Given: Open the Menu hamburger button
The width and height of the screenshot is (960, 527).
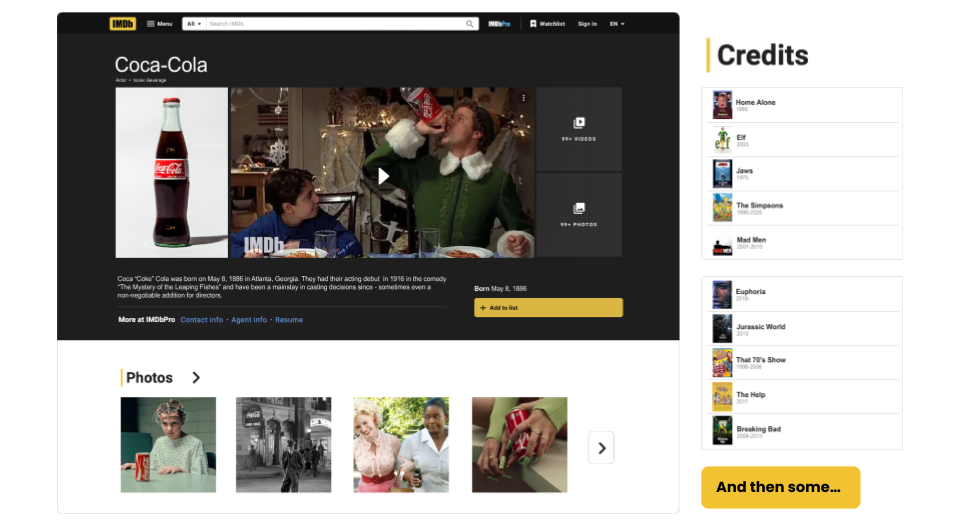Looking at the screenshot, I should (x=160, y=24).
